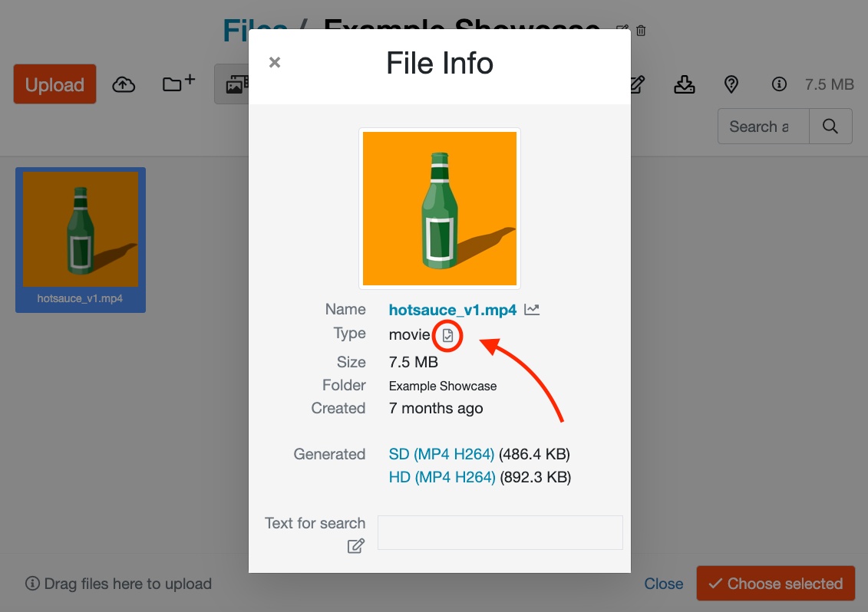Viewport: 868px width, 612px height.
Task: Click the magnifier search button
Action: click(x=830, y=127)
